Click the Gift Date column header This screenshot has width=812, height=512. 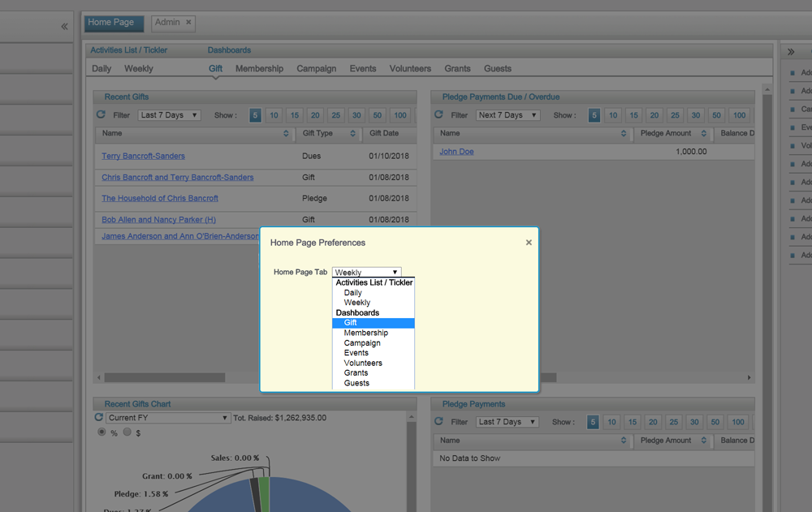[384, 133]
